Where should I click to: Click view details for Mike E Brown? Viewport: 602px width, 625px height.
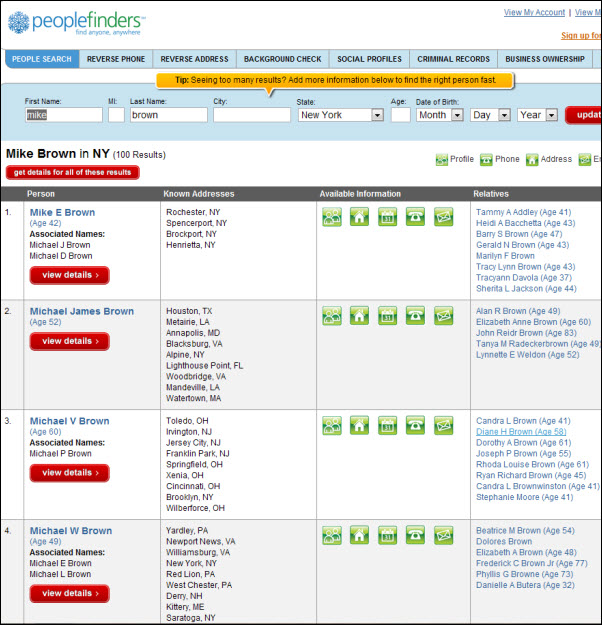click(x=70, y=275)
